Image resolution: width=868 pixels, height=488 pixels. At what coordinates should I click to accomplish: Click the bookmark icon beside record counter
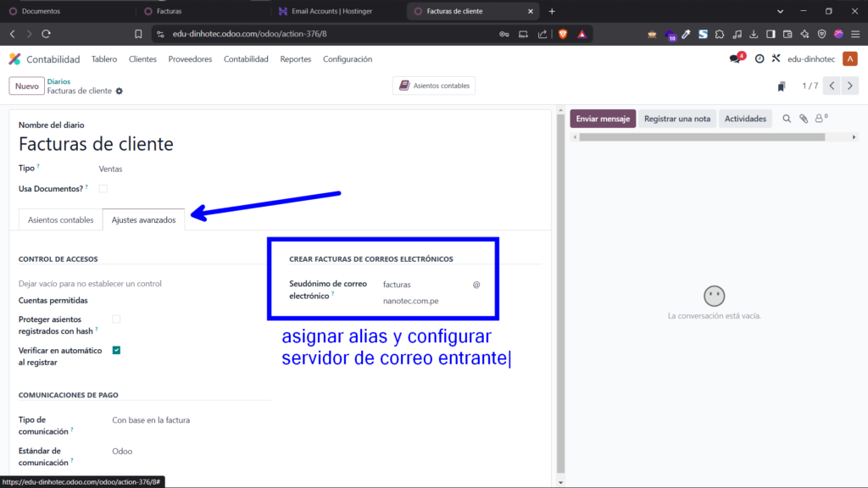pyautogui.click(x=781, y=86)
